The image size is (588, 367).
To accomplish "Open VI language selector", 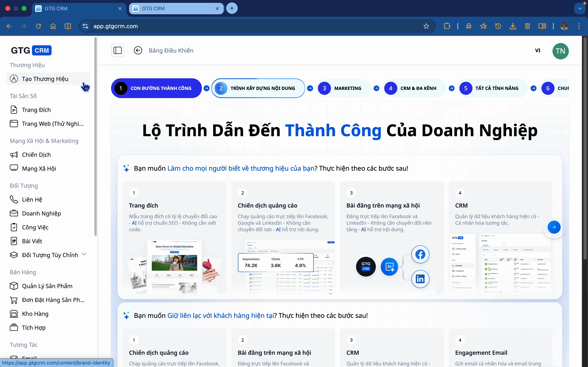I will click(x=538, y=51).
